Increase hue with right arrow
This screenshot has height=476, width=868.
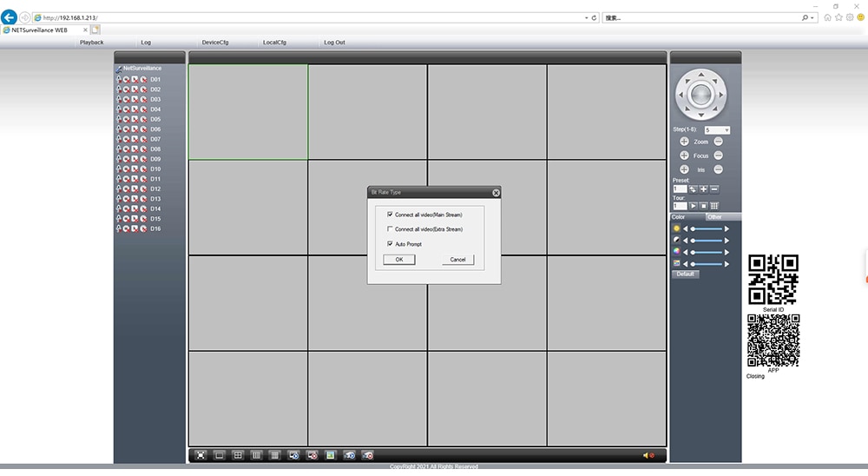(x=727, y=264)
